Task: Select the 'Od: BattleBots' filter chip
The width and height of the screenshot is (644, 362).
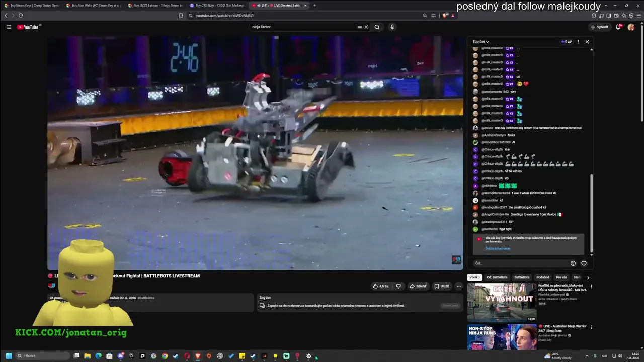Action: [497, 277]
